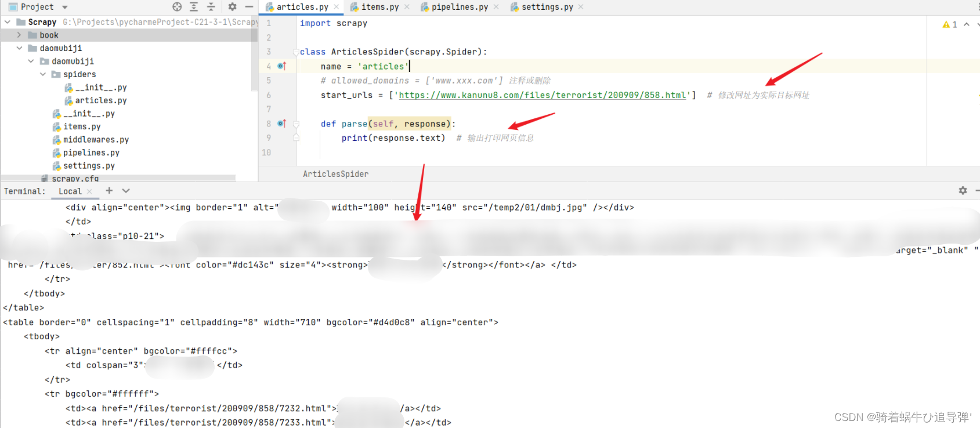980x428 pixels.
Task: Collapse the spiders folder
Action: pyautogui.click(x=42, y=74)
